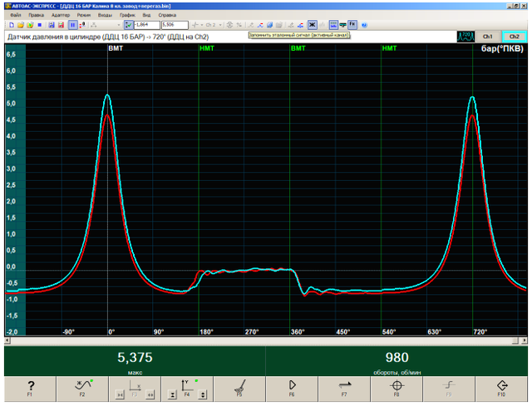
Task: Toggle the Ж button in the toolbar
Action: click(x=312, y=25)
